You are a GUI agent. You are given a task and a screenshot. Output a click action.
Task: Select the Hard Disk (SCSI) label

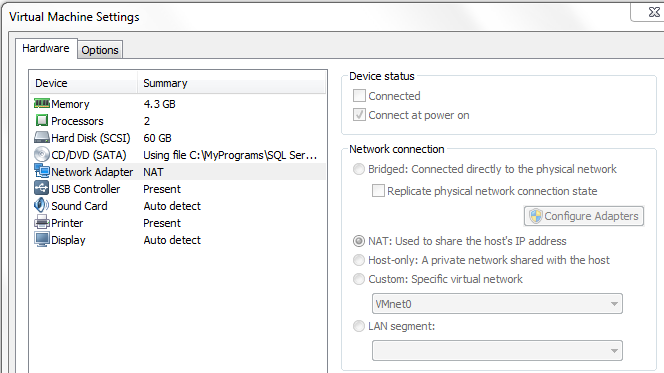(x=91, y=138)
